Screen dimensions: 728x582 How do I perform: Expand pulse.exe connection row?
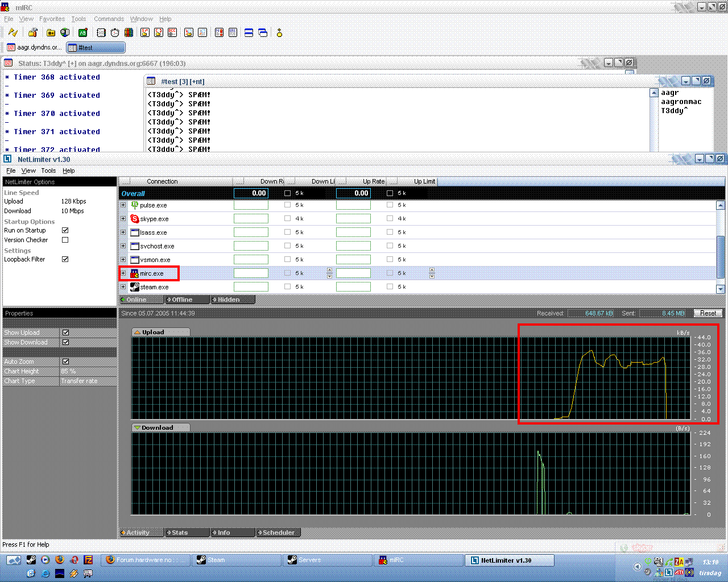pyautogui.click(x=123, y=205)
